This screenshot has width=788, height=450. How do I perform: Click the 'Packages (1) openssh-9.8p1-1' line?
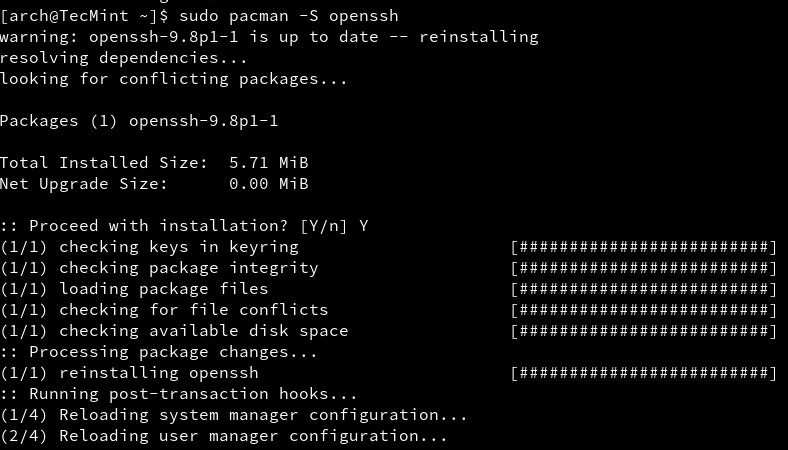tap(139, 121)
